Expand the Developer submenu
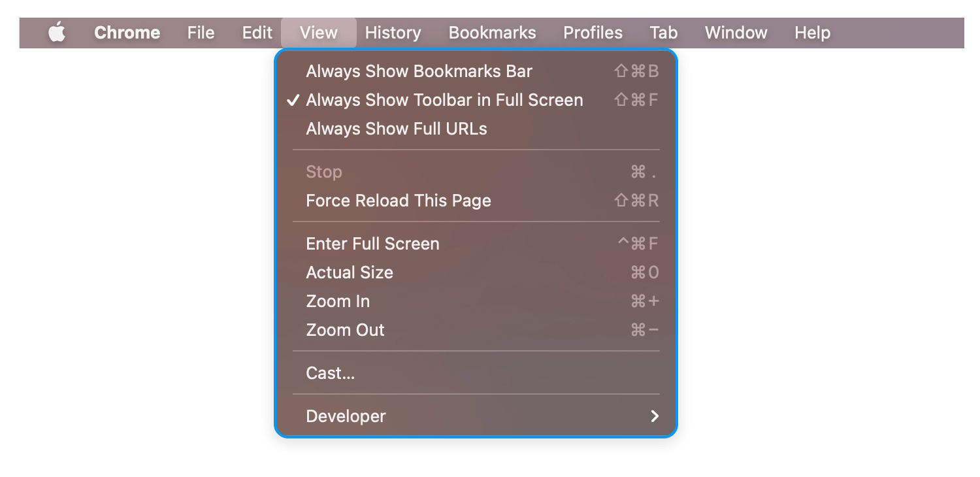 pyautogui.click(x=476, y=416)
